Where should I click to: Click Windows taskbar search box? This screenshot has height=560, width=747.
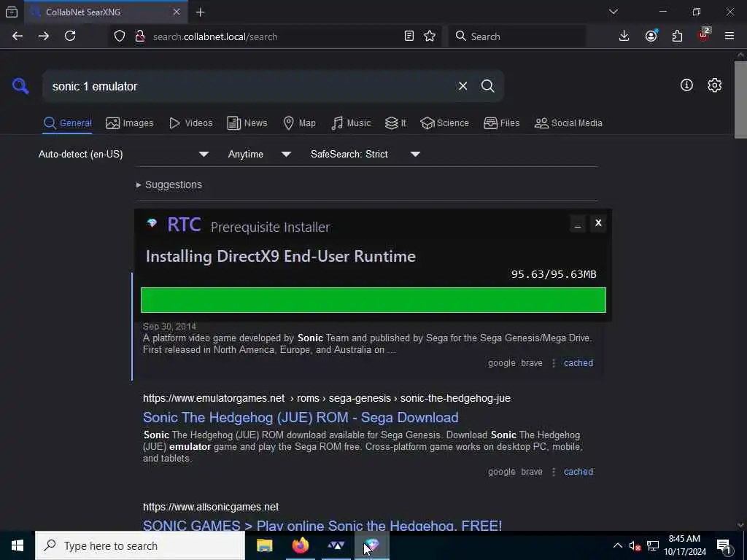pyautogui.click(x=139, y=545)
